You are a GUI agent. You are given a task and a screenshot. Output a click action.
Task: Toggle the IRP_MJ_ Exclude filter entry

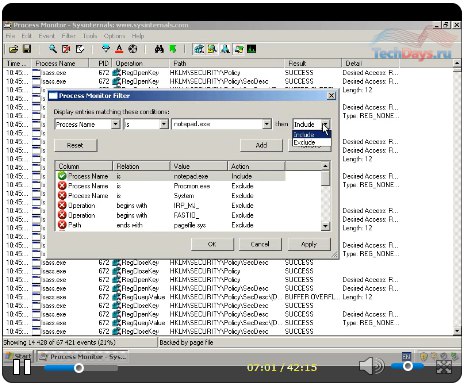[x=62, y=205]
